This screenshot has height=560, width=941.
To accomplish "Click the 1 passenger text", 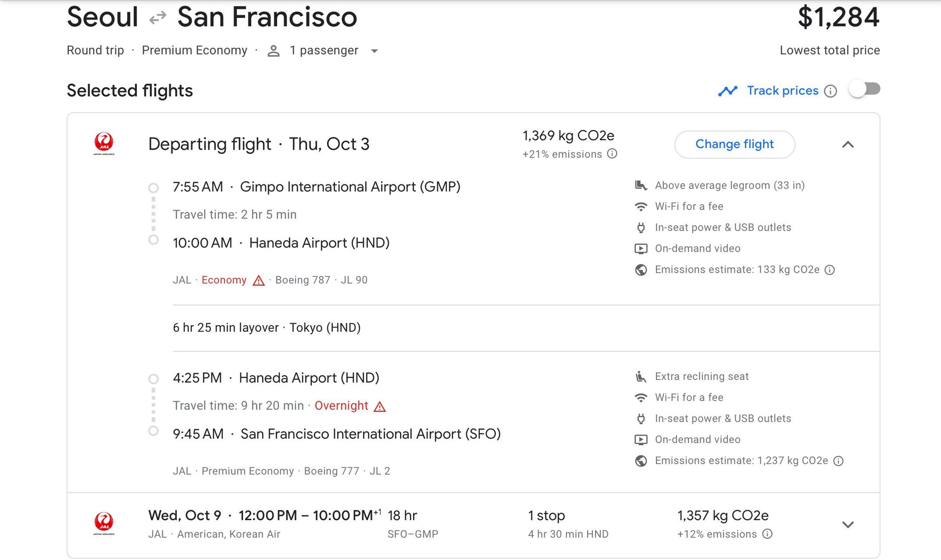I will [324, 50].
